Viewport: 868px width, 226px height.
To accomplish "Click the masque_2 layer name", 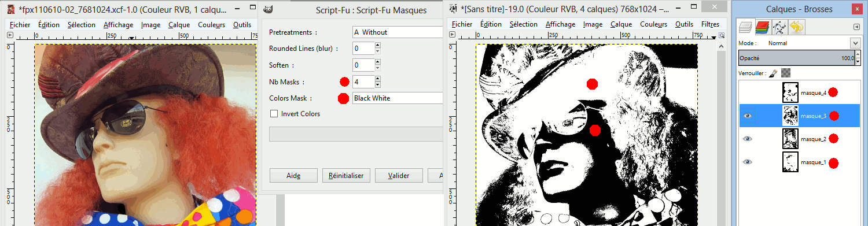I will [813, 139].
